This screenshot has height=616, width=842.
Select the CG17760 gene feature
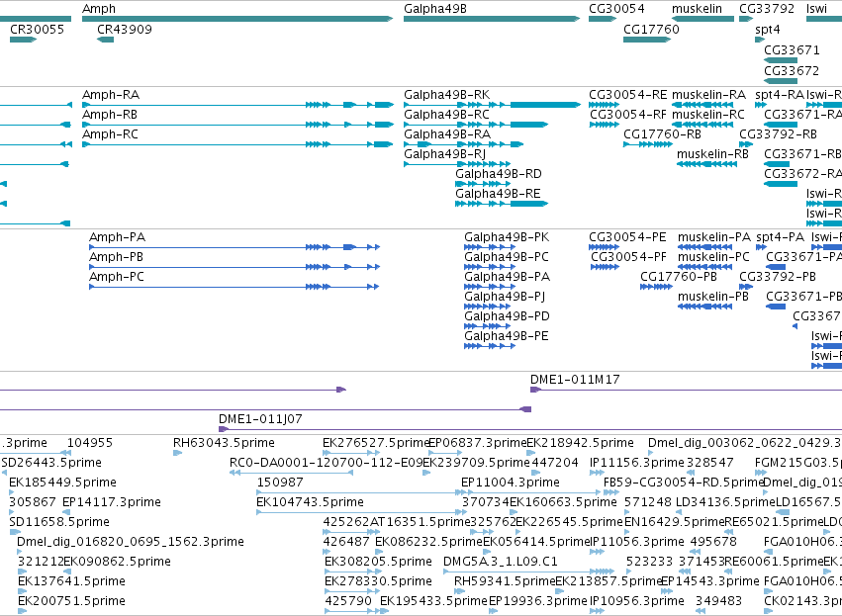point(647,40)
